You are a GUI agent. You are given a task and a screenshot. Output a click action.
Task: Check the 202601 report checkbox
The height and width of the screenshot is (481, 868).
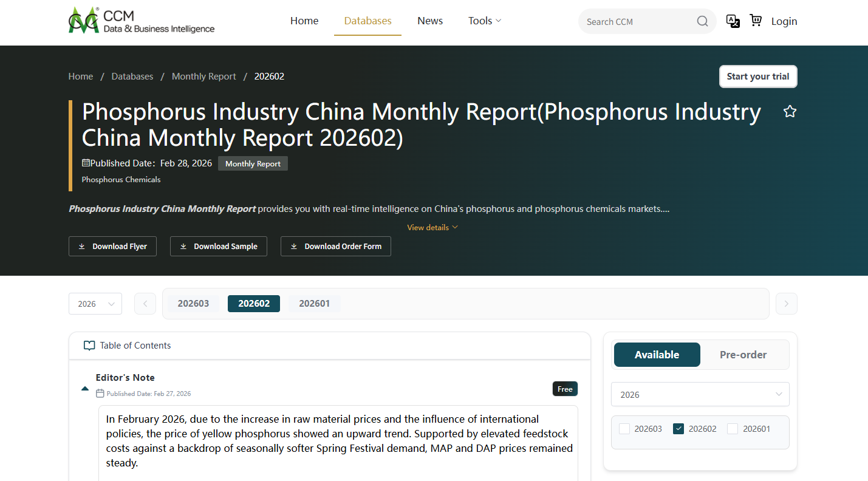732,428
